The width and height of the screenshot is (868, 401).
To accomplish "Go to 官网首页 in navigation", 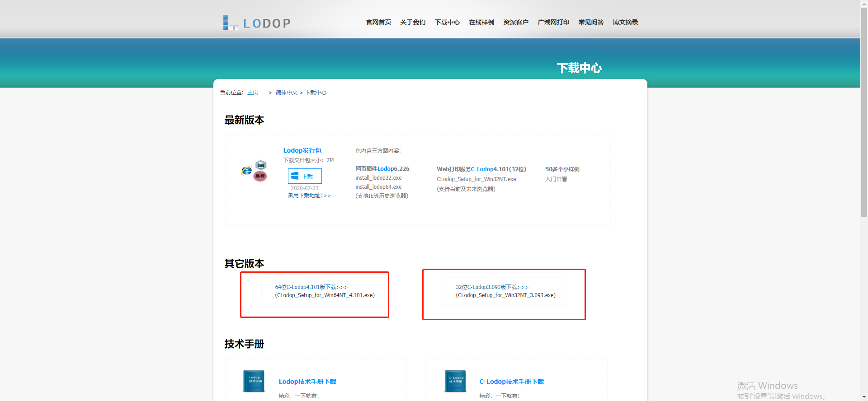I will pos(378,22).
